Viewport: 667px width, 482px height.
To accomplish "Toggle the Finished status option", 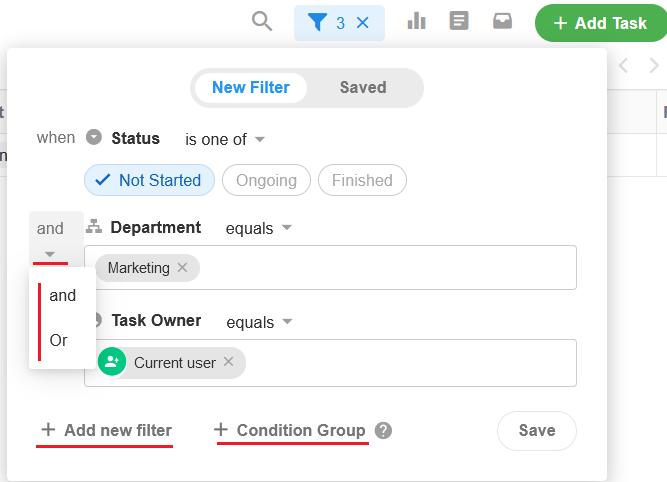I will pos(362,181).
